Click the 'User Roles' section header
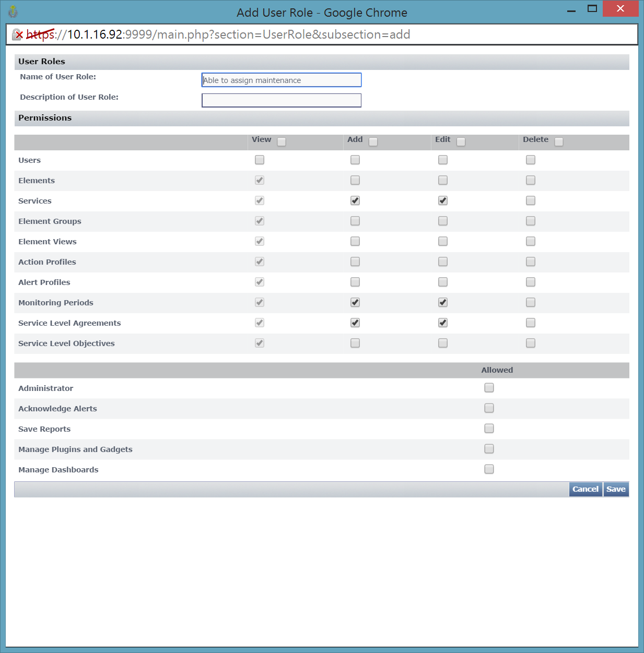This screenshot has width=644, height=653. pyautogui.click(x=42, y=62)
